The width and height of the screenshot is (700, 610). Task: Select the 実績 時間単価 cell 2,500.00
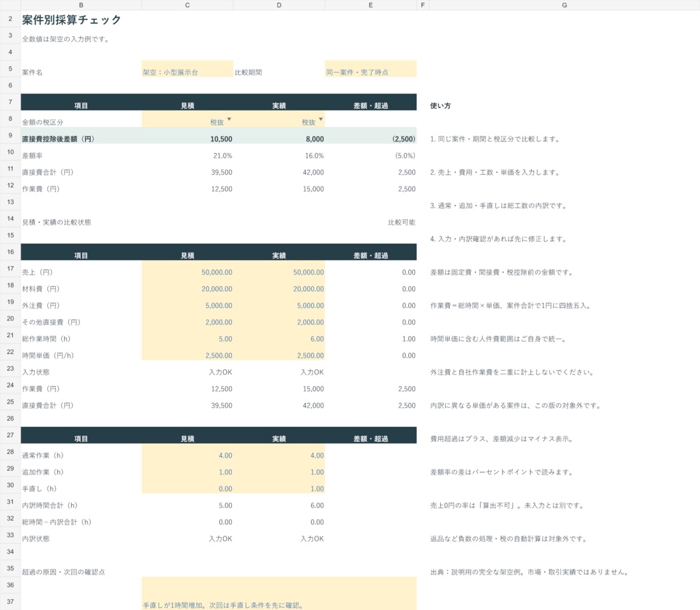tap(279, 352)
